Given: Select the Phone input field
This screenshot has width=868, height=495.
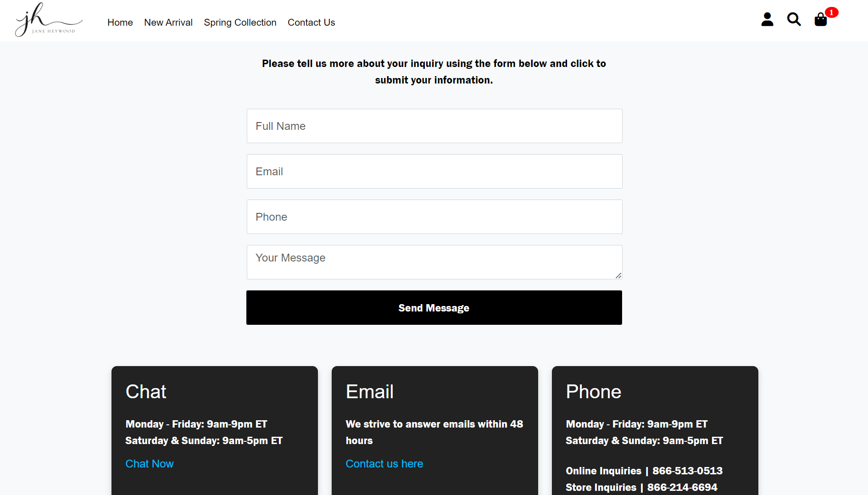Looking at the screenshot, I should (434, 217).
